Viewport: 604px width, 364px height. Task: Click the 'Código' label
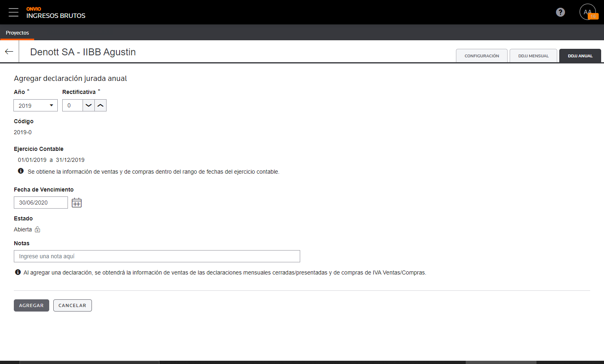click(x=24, y=121)
